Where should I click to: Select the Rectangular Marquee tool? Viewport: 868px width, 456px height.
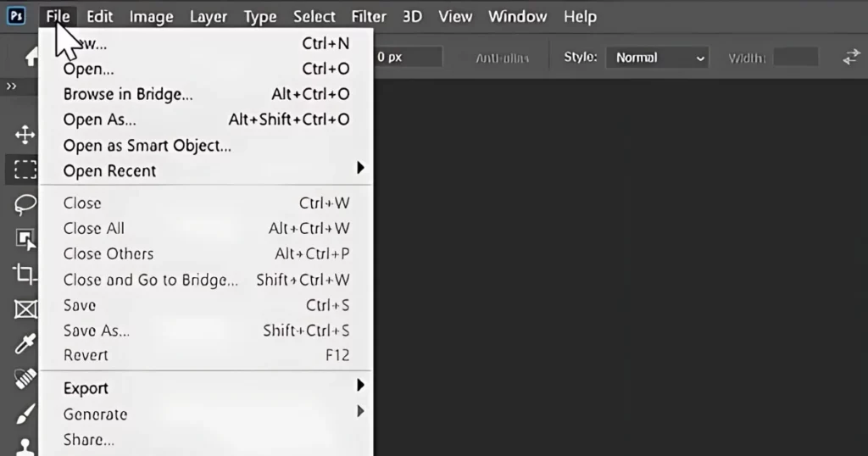pyautogui.click(x=25, y=170)
